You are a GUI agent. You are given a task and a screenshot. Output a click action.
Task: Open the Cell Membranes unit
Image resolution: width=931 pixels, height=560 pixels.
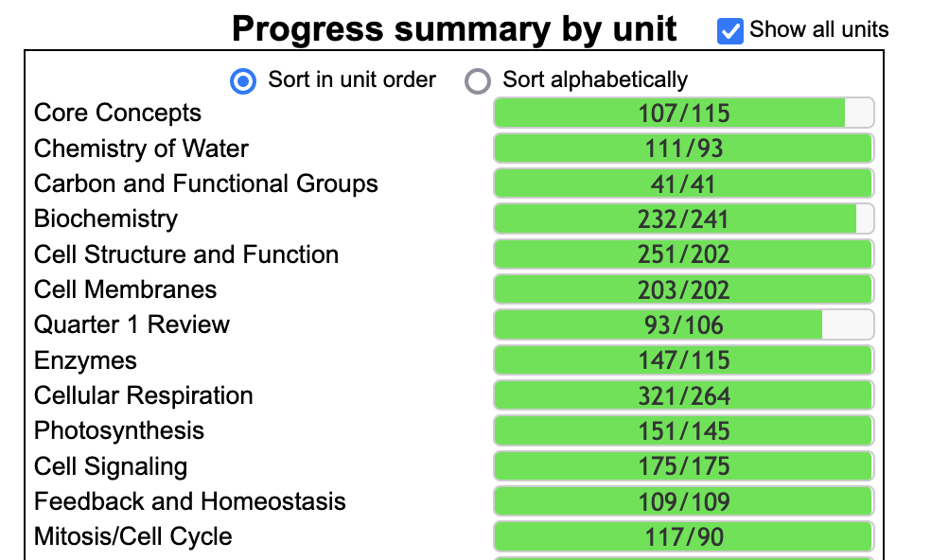click(x=125, y=289)
